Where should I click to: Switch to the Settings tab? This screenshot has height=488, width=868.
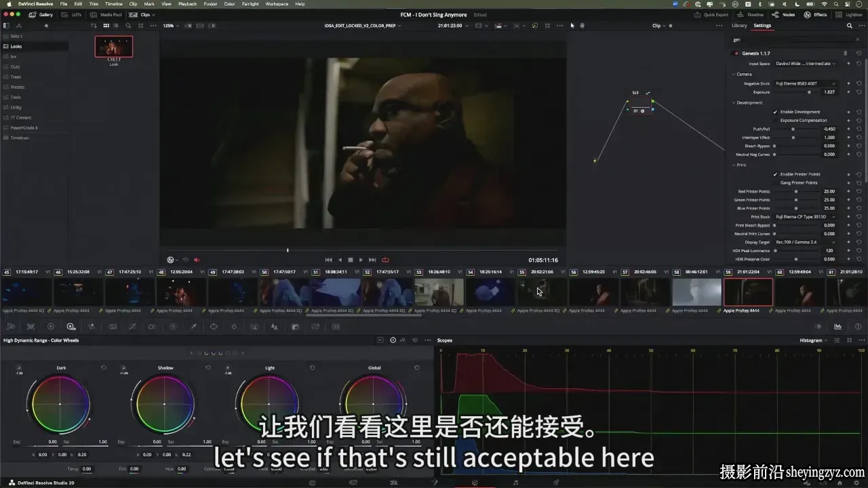click(762, 26)
